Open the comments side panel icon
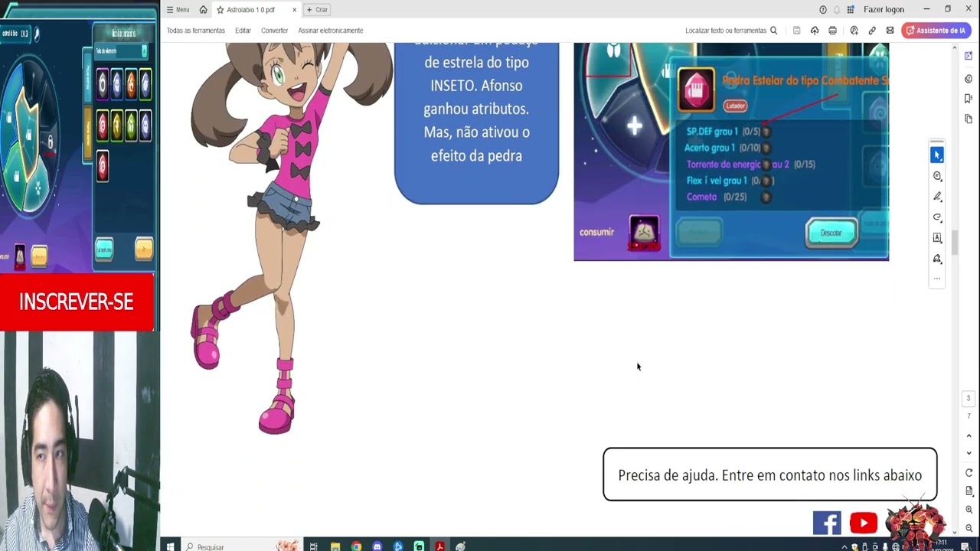The image size is (980, 551). coord(969,79)
